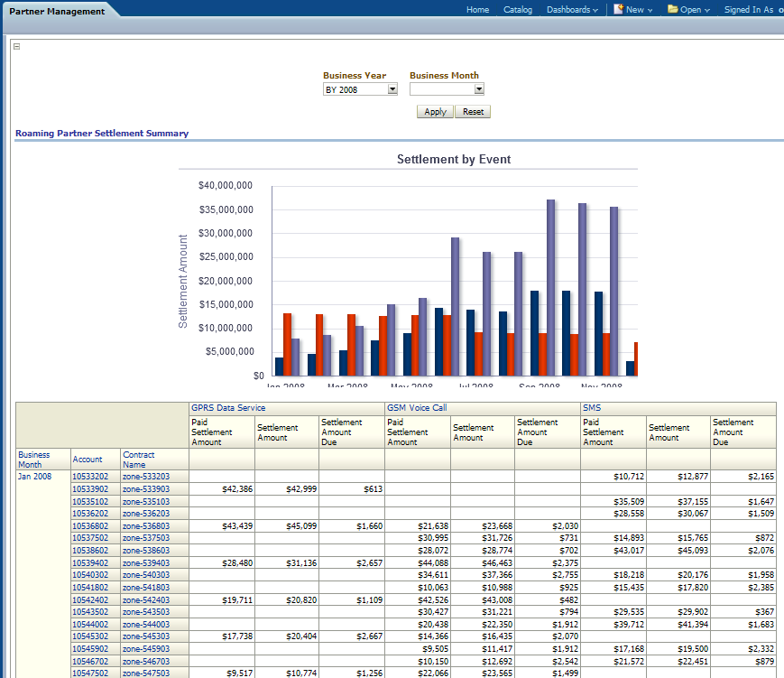Open the Dashboards menu
This screenshot has height=678, width=784.
click(x=572, y=10)
